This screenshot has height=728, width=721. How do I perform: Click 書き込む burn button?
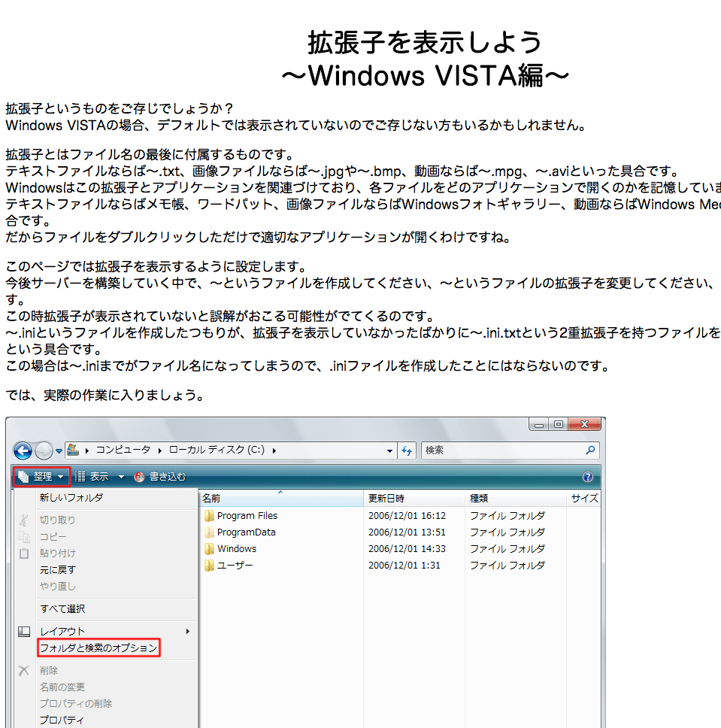tap(159, 477)
